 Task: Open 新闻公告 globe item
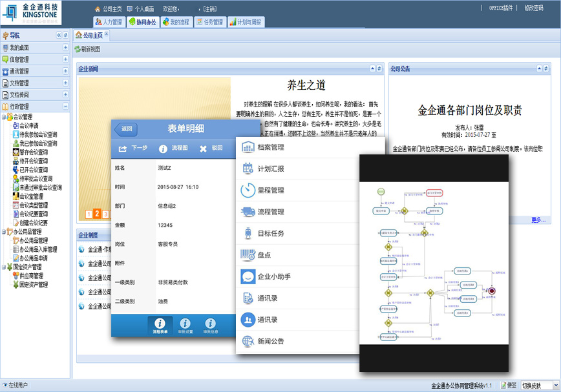click(x=248, y=341)
